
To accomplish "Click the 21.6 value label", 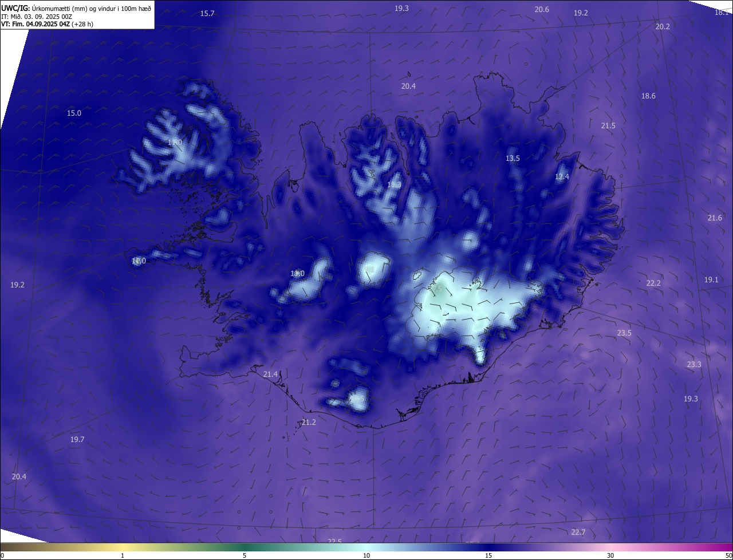I will [x=715, y=218].
